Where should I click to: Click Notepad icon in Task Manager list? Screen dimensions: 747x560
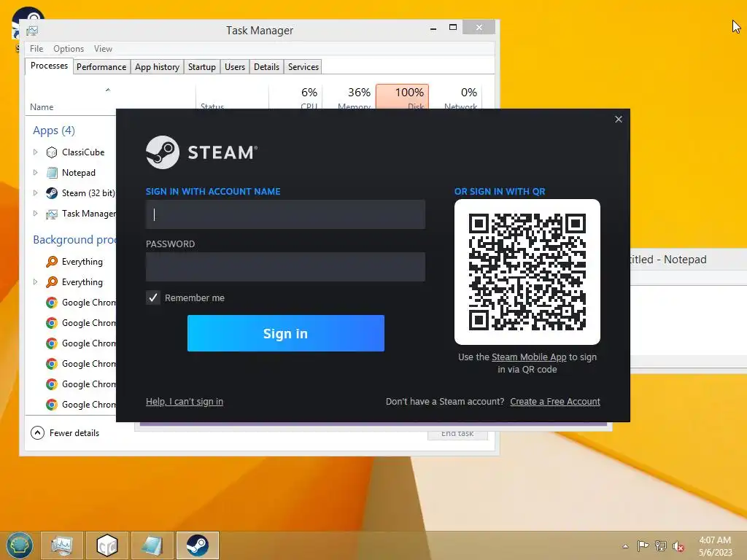tap(52, 173)
